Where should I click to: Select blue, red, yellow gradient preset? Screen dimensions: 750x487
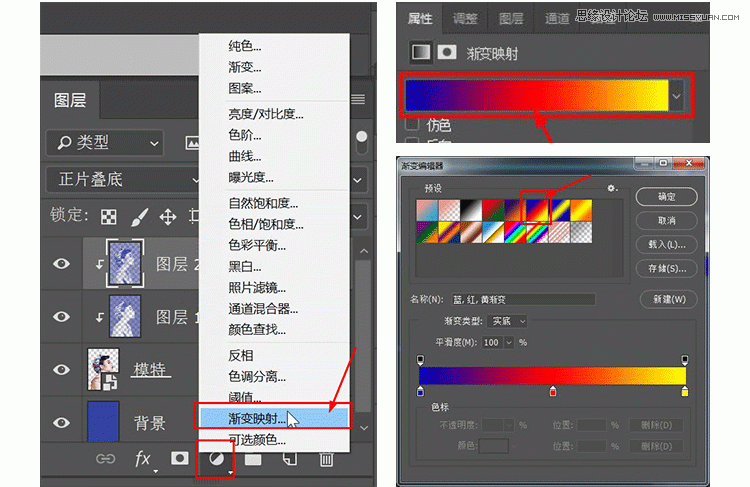pyautogui.click(x=536, y=210)
